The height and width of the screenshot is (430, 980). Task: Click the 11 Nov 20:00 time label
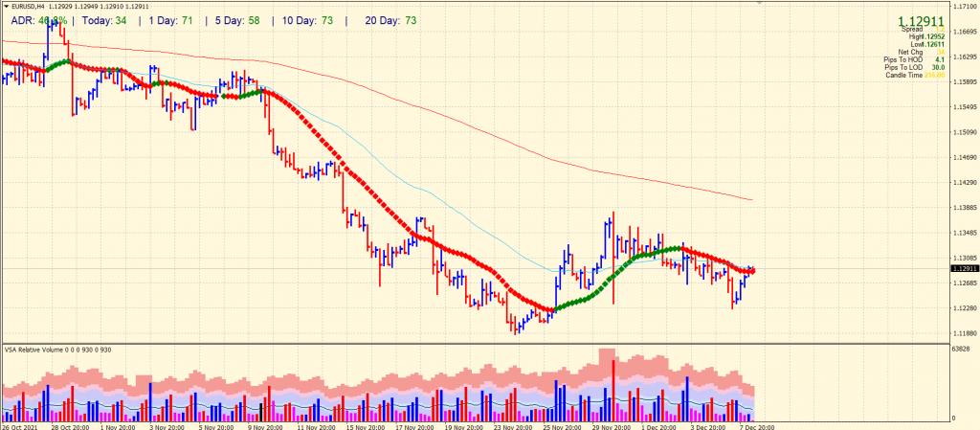click(316, 426)
